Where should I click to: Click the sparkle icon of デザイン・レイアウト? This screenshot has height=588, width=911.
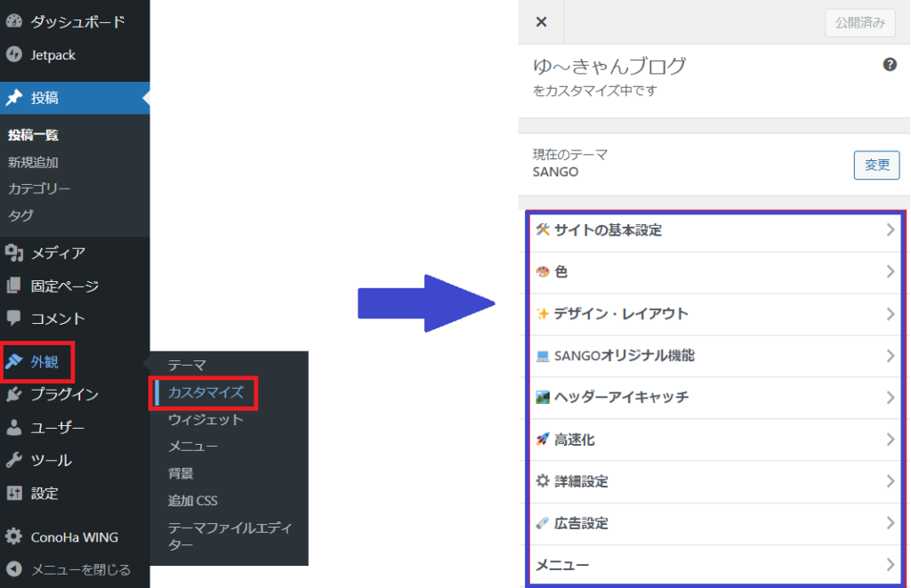tap(543, 314)
